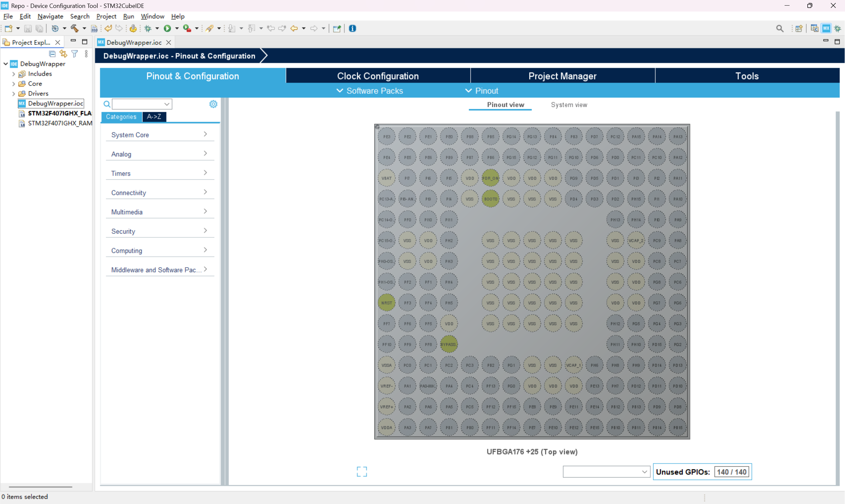Screen dimensions: 845x504
Task: Open the Window menu
Action: click(x=152, y=16)
